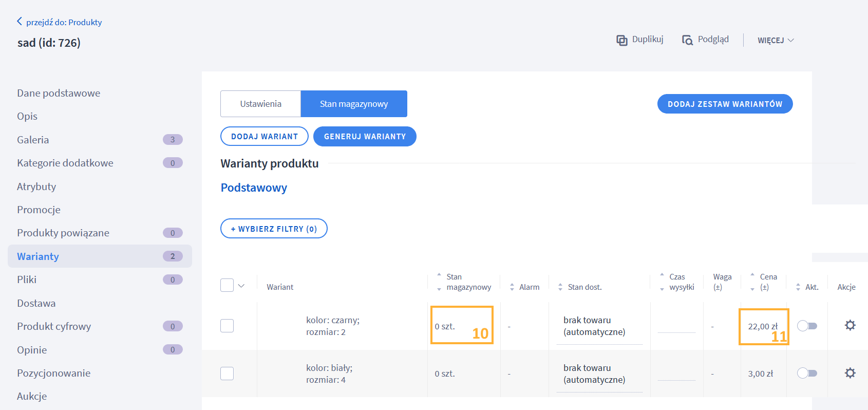
Task: Click stock quantity 0 szt. for czarny variant
Action: click(x=445, y=326)
